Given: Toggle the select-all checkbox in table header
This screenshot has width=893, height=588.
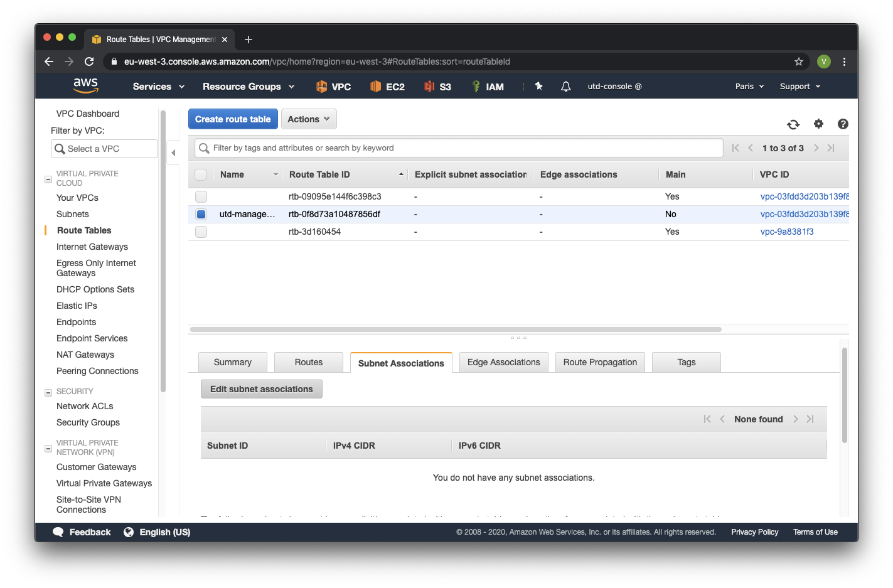Looking at the screenshot, I should [201, 174].
